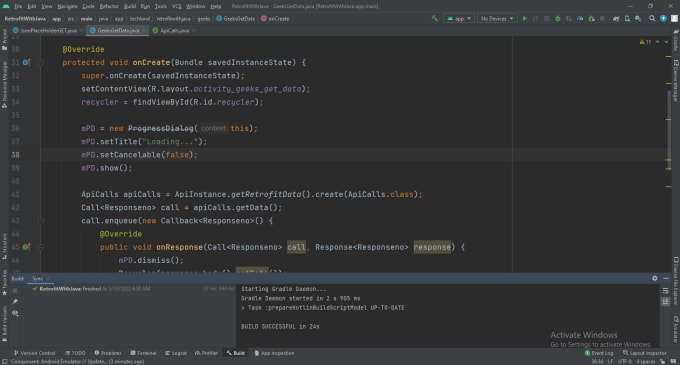Click the Make Project hammer icon

(x=435, y=19)
